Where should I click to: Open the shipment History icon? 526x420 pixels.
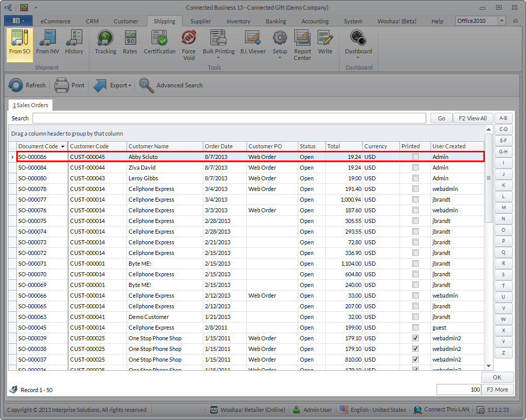74,42
